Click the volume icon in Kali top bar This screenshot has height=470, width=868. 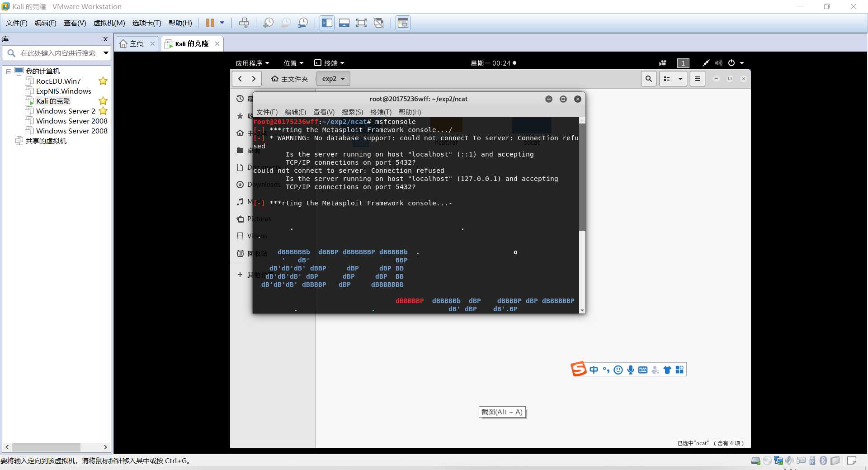pyautogui.click(x=718, y=63)
